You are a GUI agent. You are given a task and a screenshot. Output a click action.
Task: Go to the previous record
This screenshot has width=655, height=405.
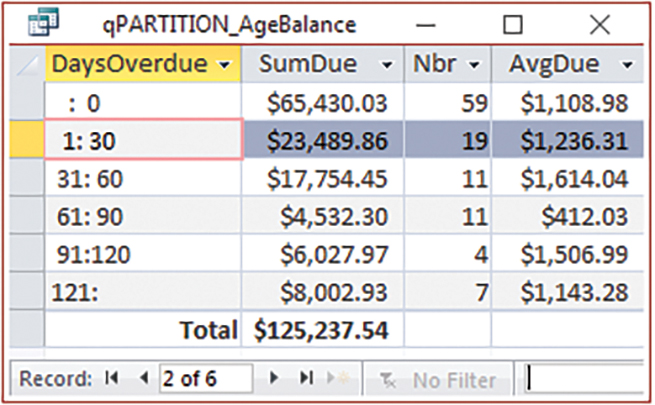pyautogui.click(x=141, y=380)
